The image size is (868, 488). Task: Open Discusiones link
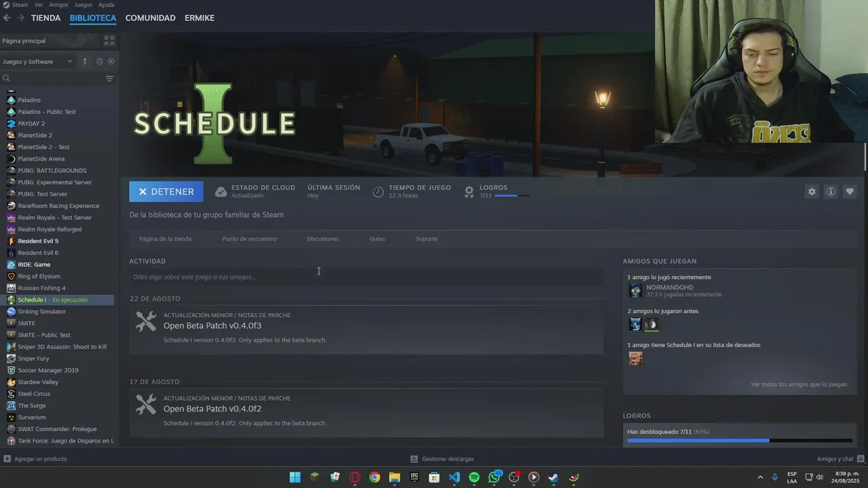[x=323, y=239]
